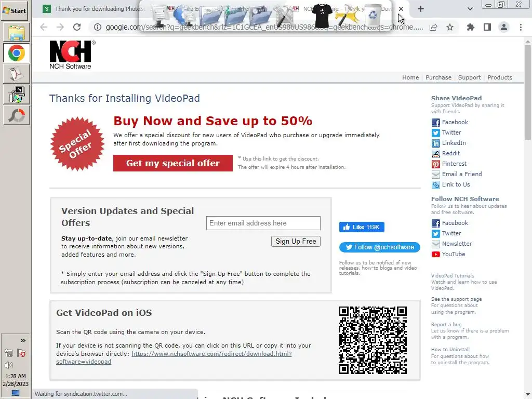Open the Computer icon in the dock overlay
Image resolution: width=532 pixels, height=399 pixels.
click(x=160, y=16)
